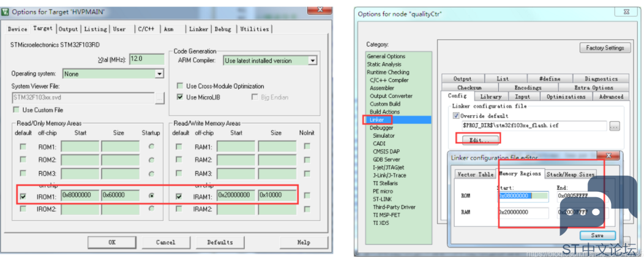The width and height of the screenshot is (644, 264).
Task: Open the Diagnostics tab
Action: click(601, 78)
